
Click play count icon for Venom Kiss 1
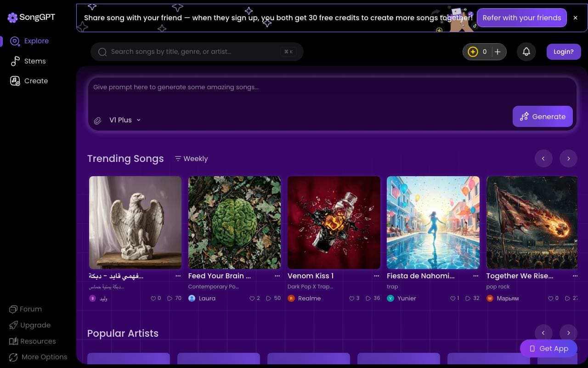(x=368, y=299)
